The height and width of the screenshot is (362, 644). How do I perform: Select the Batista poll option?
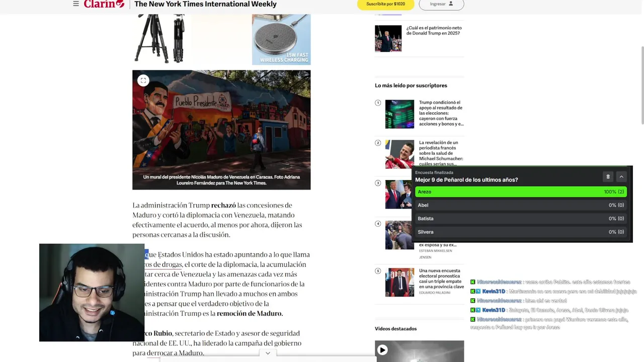click(x=521, y=219)
